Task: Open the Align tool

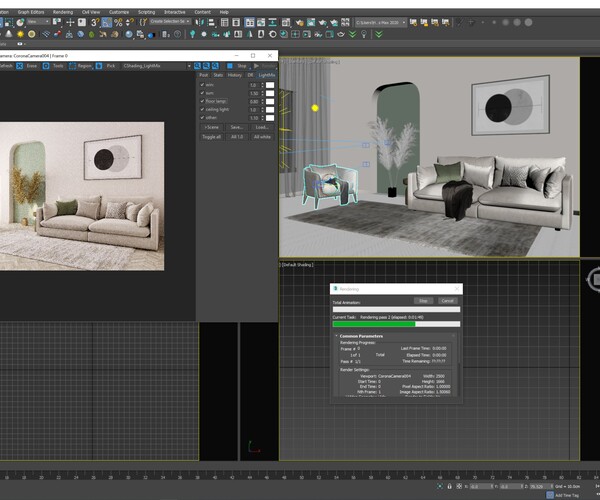Action: click(211, 23)
